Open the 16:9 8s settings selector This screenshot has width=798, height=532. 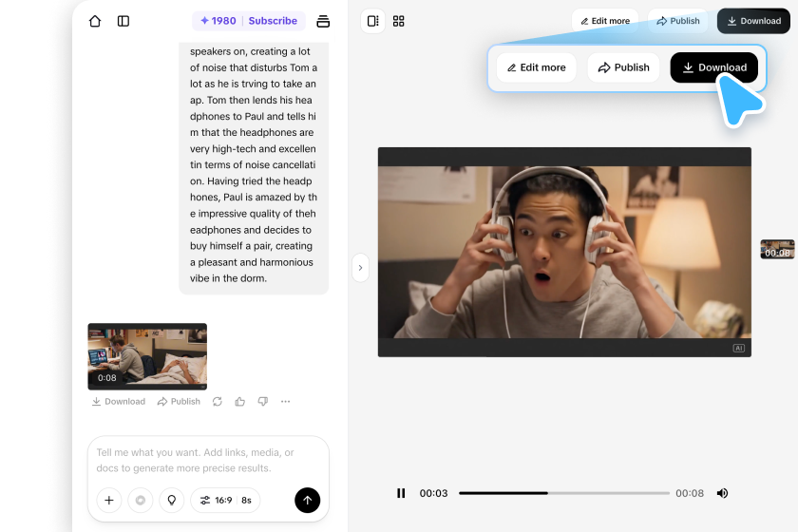(x=225, y=500)
